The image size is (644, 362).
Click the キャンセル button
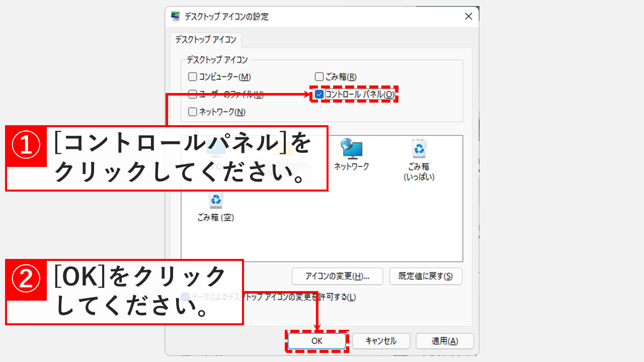click(381, 341)
